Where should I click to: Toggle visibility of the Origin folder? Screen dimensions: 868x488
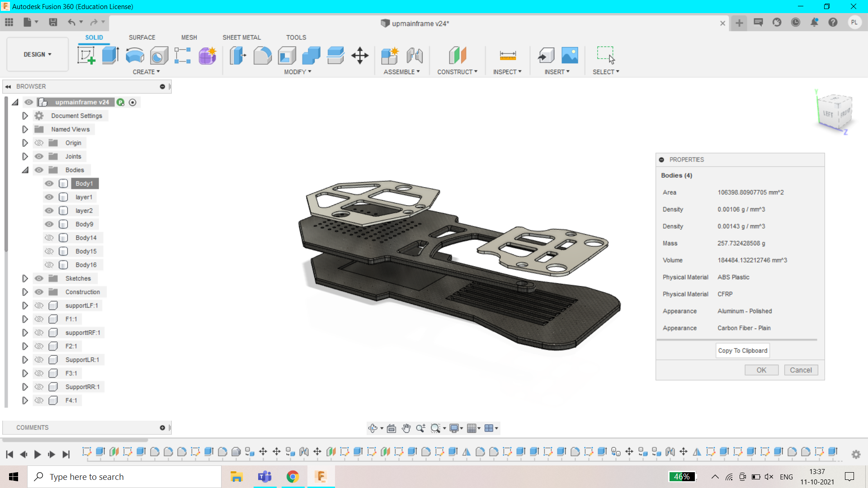point(39,143)
